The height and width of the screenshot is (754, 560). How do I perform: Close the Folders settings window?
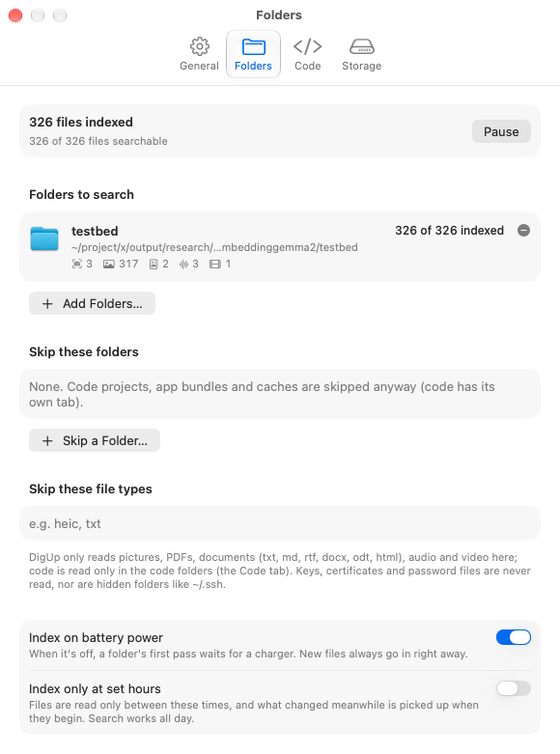point(15,15)
